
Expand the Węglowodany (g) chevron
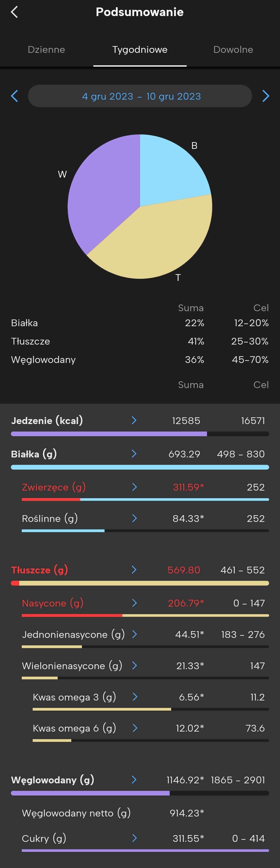coord(134,780)
